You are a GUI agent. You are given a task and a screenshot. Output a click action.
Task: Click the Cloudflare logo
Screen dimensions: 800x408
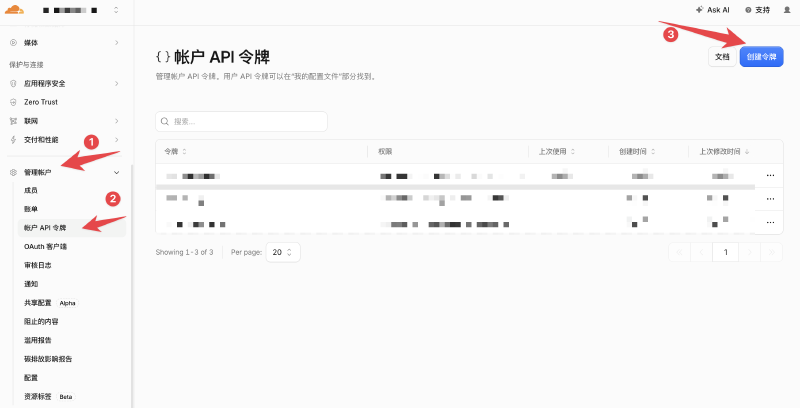click(x=14, y=9)
